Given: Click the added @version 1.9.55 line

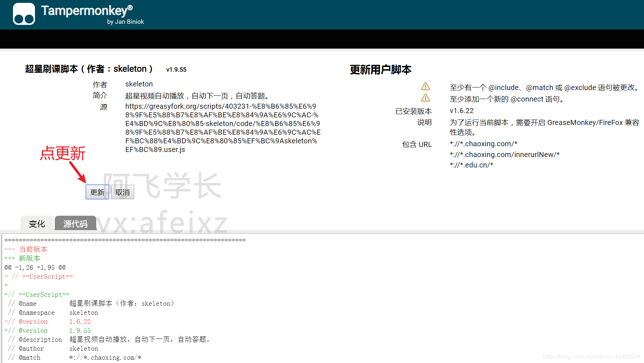Looking at the screenshot, I should coord(48,330).
